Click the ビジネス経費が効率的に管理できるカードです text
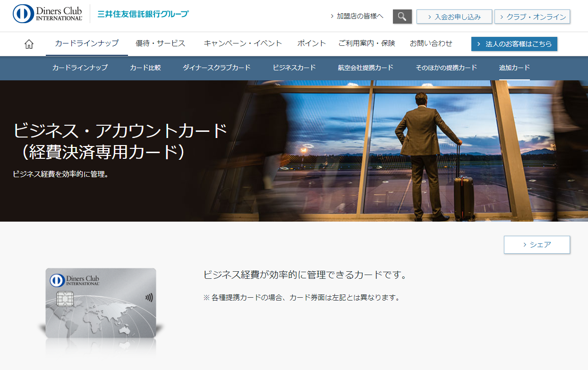The width and height of the screenshot is (588, 370). (305, 275)
